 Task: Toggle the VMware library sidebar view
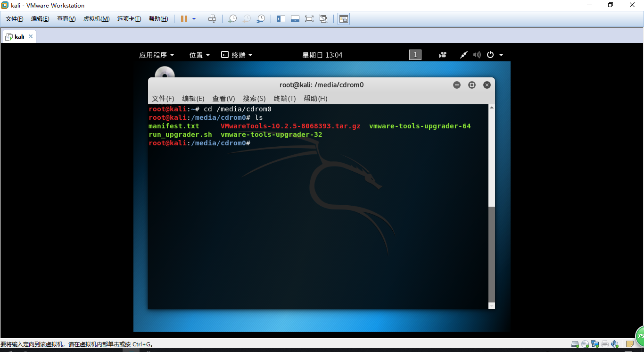click(x=281, y=19)
